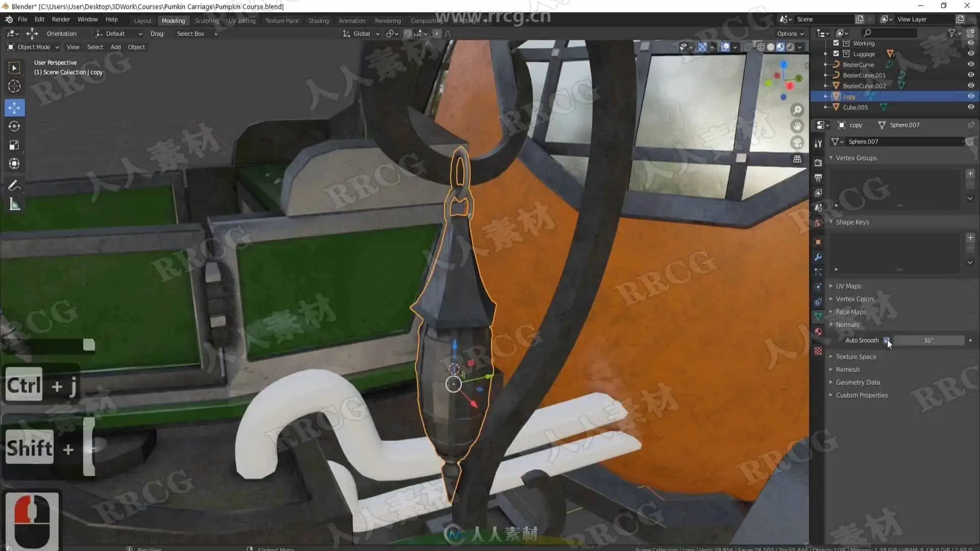
Task: Open the Object Mode dropdown
Action: point(34,47)
